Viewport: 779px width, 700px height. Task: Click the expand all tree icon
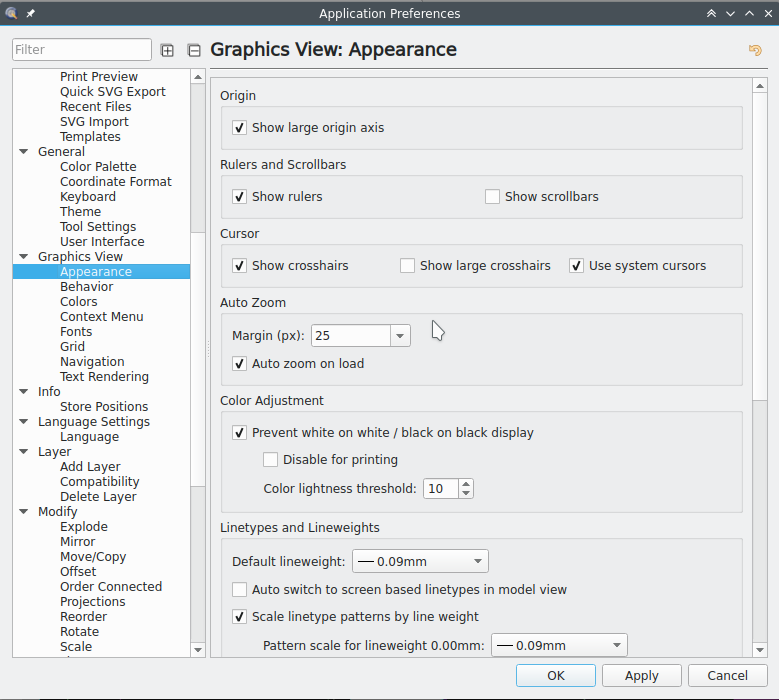pyautogui.click(x=167, y=50)
